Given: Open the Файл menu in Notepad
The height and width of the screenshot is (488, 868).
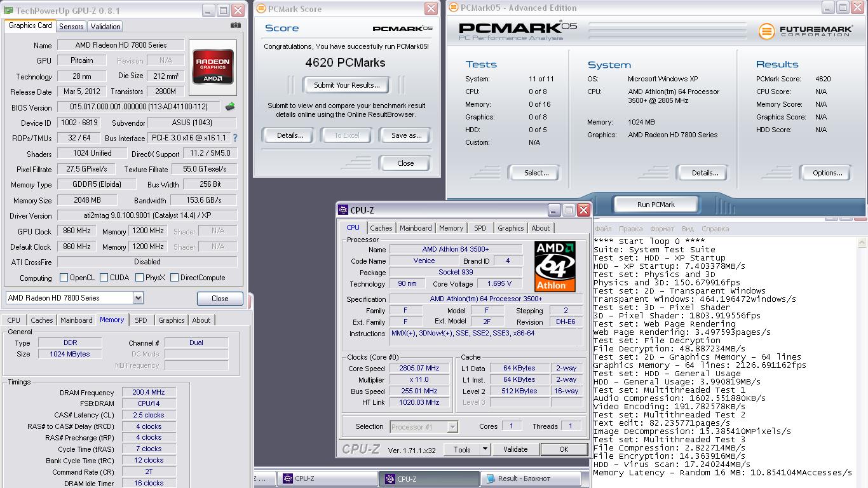Looking at the screenshot, I should point(603,229).
